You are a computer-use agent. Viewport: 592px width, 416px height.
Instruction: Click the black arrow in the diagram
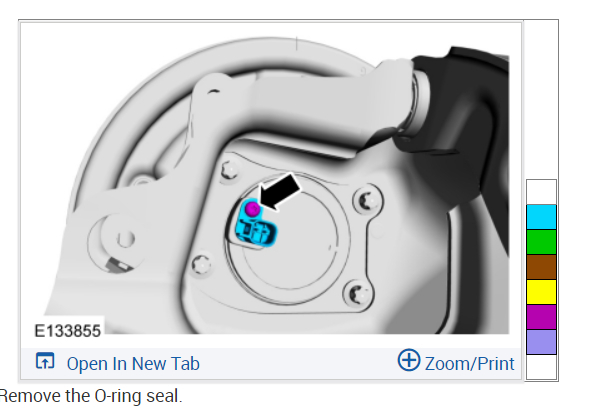click(x=280, y=192)
